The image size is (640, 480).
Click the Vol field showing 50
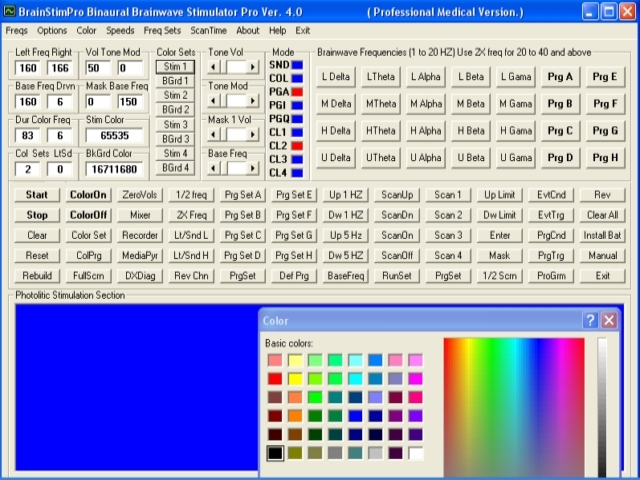[98, 68]
